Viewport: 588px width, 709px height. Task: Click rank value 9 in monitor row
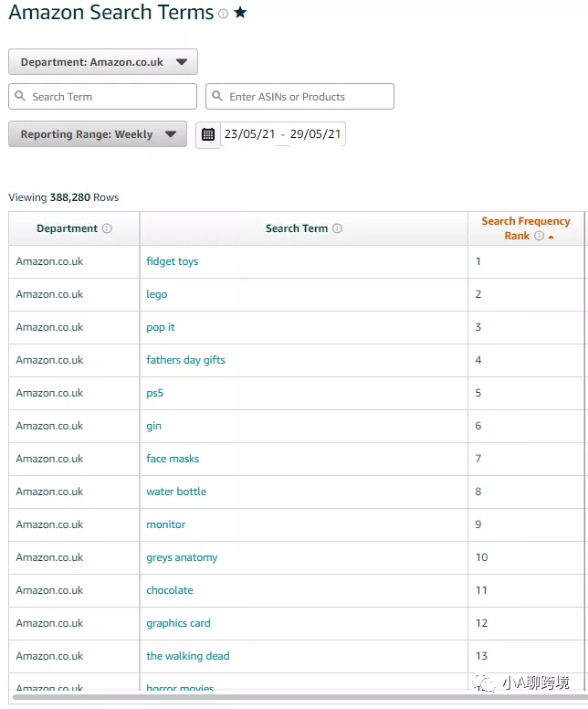click(x=478, y=524)
